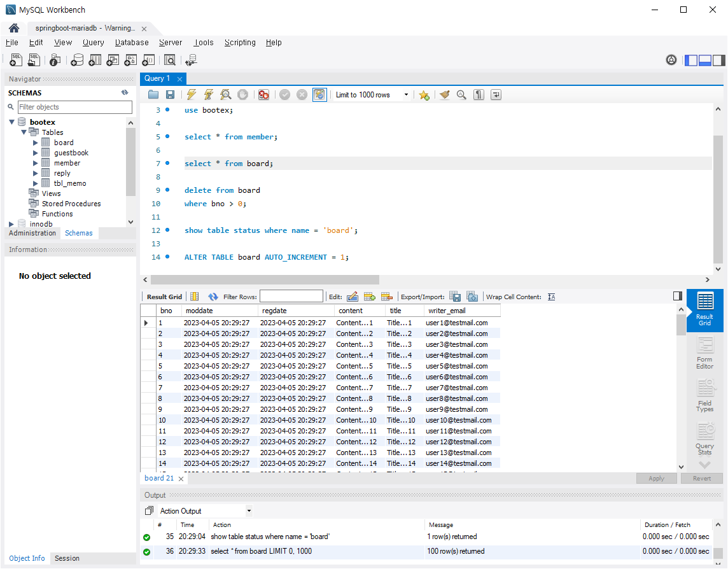This screenshot has height=569, width=728.
Task: Open the File menu
Action: 12,42
